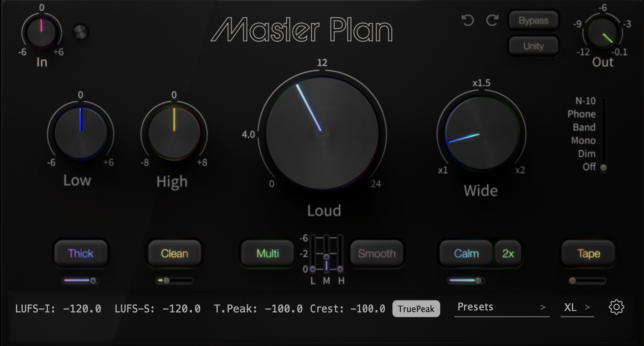Toggle the Bypass button
Screen dimensions: 644x346
pyautogui.click(x=534, y=21)
